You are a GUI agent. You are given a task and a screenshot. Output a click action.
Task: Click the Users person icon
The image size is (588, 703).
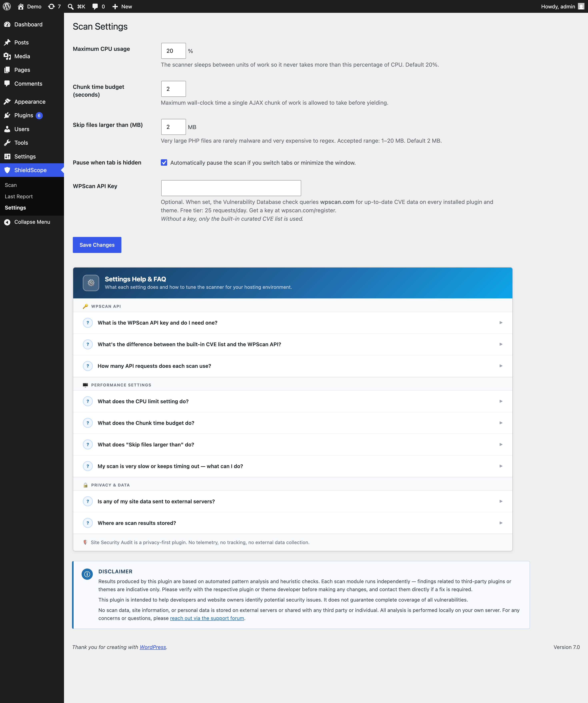click(7, 129)
